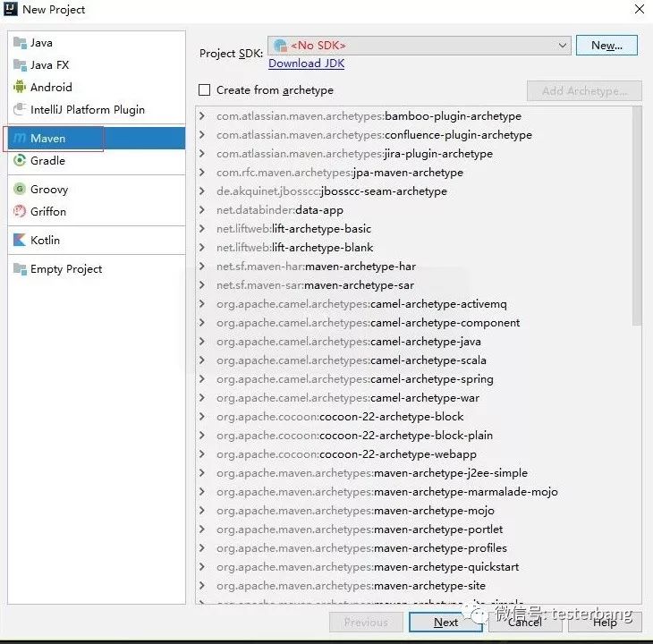Click the New... SDK button
This screenshot has width=653, height=644.
pyautogui.click(x=606, y=45)
